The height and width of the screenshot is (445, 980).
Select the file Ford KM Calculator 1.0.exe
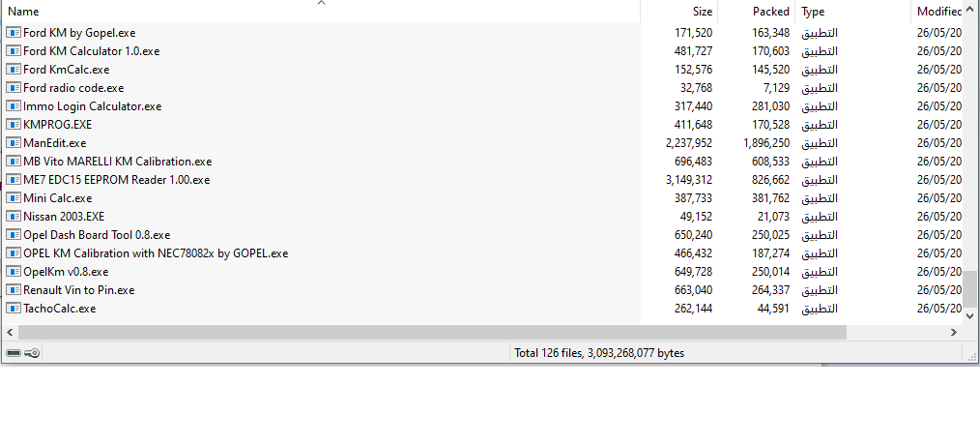91,50
